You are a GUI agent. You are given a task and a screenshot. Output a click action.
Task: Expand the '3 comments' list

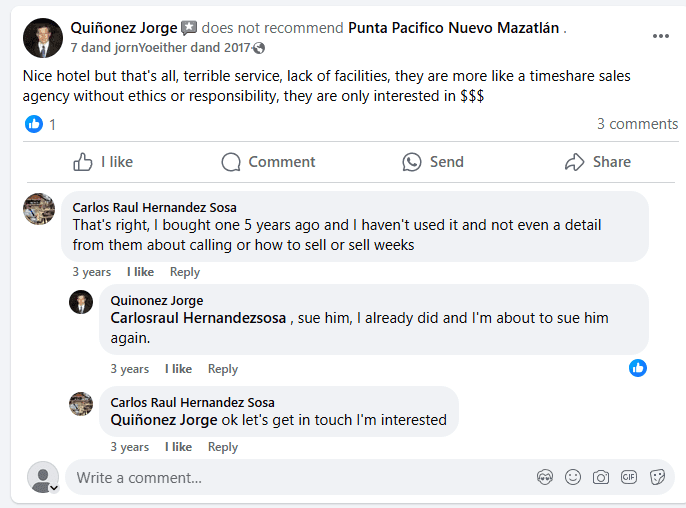tap(637, 124)
